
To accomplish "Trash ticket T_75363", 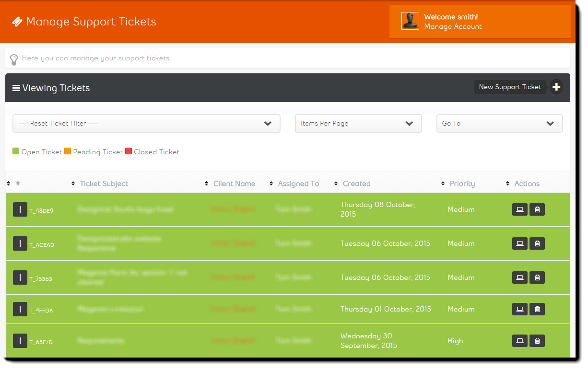I will click(x=537, y=277).
